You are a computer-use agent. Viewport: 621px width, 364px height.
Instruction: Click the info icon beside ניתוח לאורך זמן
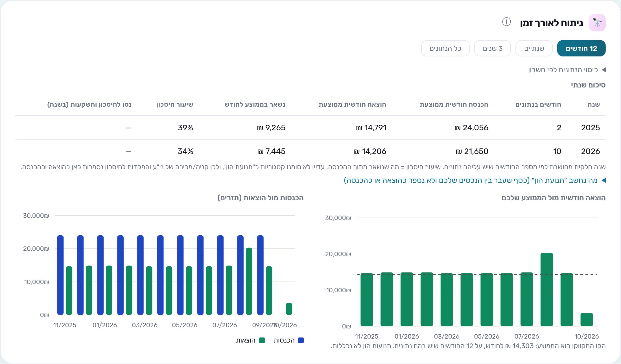click(x=506, y=22)
